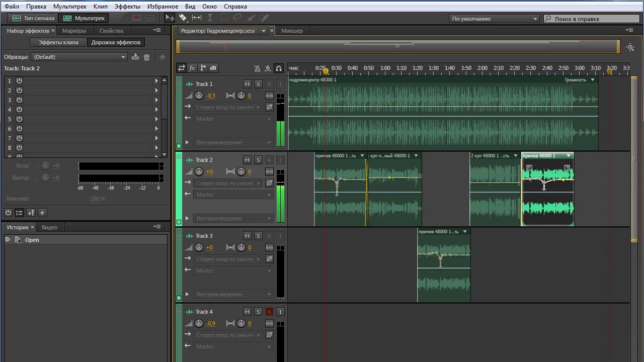This screenshot has height=362, width=644.
Task: Mute Track 4
Action: click(x=247, y=312)
